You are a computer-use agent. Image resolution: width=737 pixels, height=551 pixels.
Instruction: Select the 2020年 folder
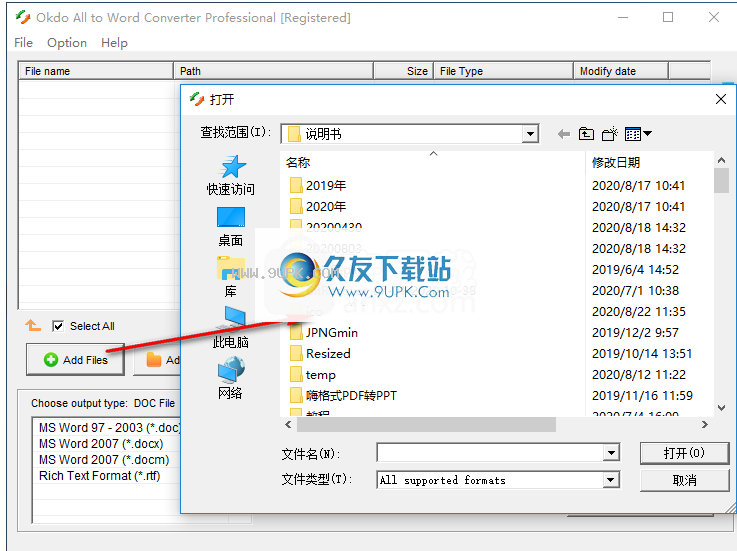318,206
